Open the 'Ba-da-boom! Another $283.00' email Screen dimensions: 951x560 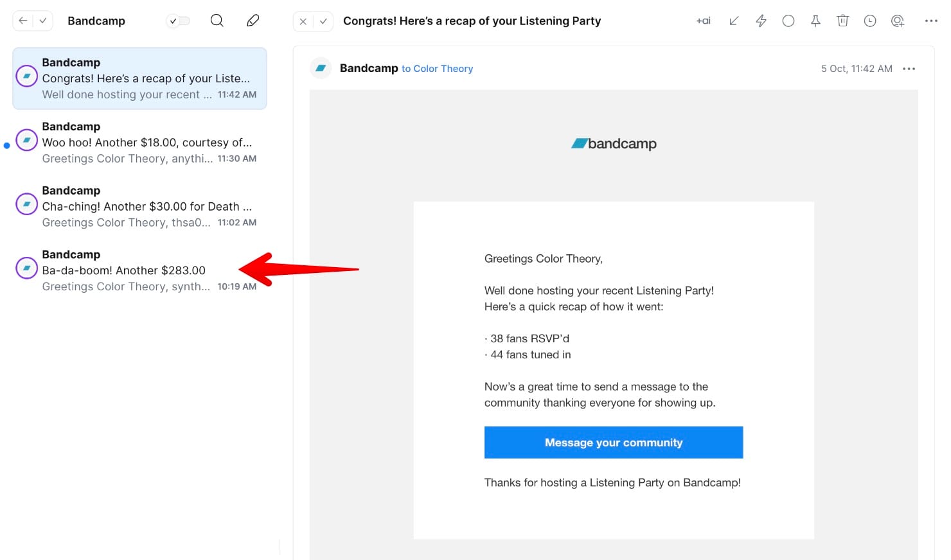tap(139, 270)
